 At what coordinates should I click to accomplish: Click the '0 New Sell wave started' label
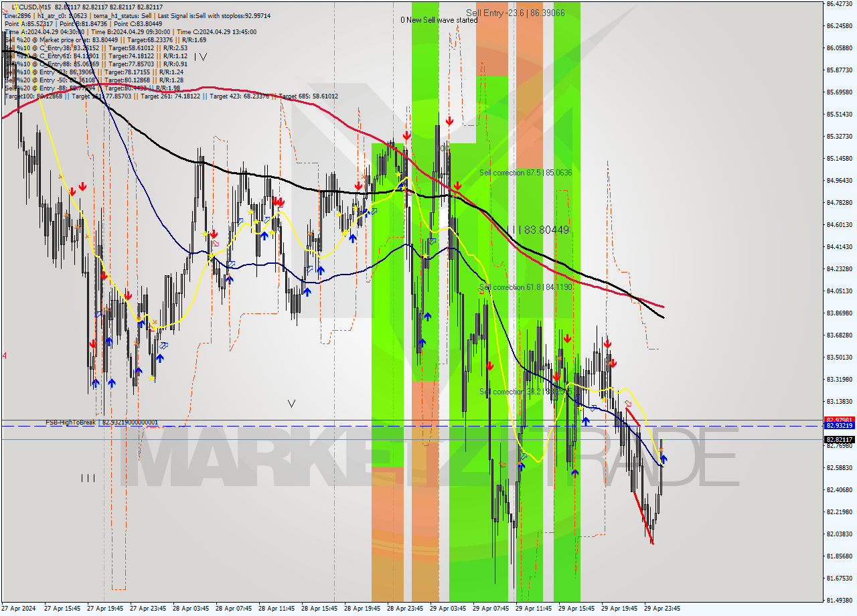coord(439,20)
